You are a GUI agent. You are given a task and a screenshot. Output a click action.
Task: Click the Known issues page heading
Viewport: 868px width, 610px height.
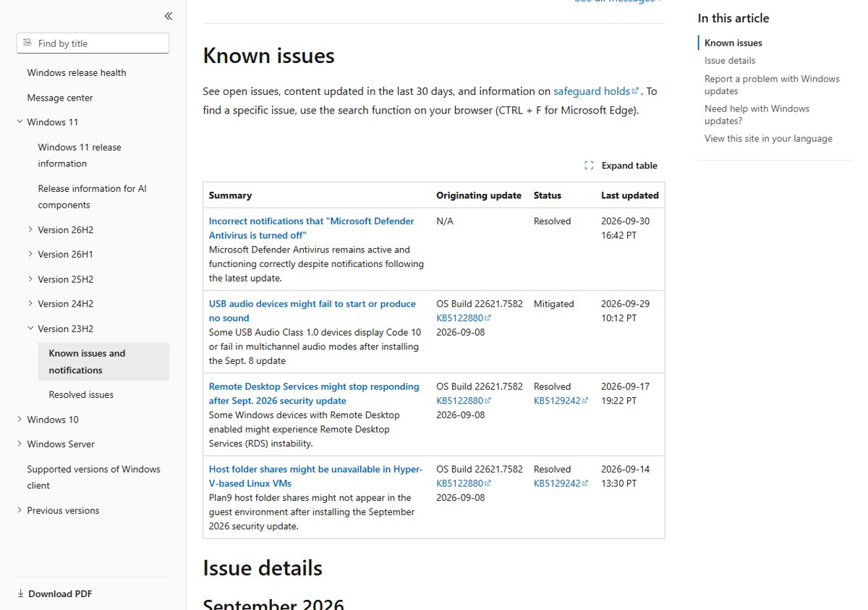point(269,56)
